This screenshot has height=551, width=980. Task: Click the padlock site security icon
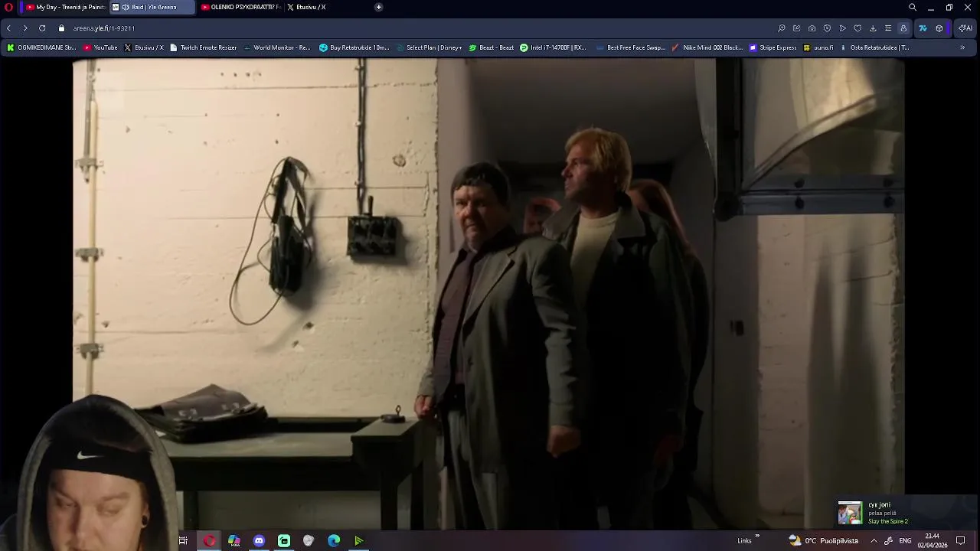(x=61, y=28)
